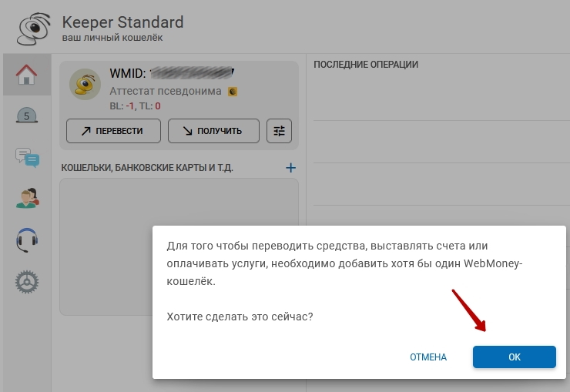The height and width of the screenshot is (392, 570).
Task: Click the 'Хотите сделать это сейчас?' text
Action: [240, 317]
